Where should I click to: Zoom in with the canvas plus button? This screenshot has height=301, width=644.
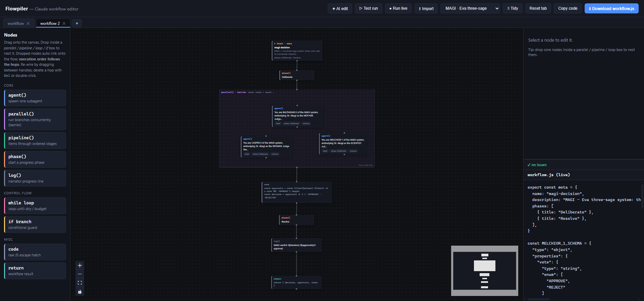80,265
